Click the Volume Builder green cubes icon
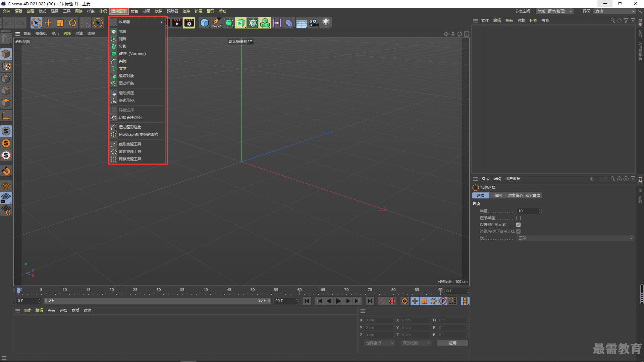644x362 pixels. tap(265, 23)
